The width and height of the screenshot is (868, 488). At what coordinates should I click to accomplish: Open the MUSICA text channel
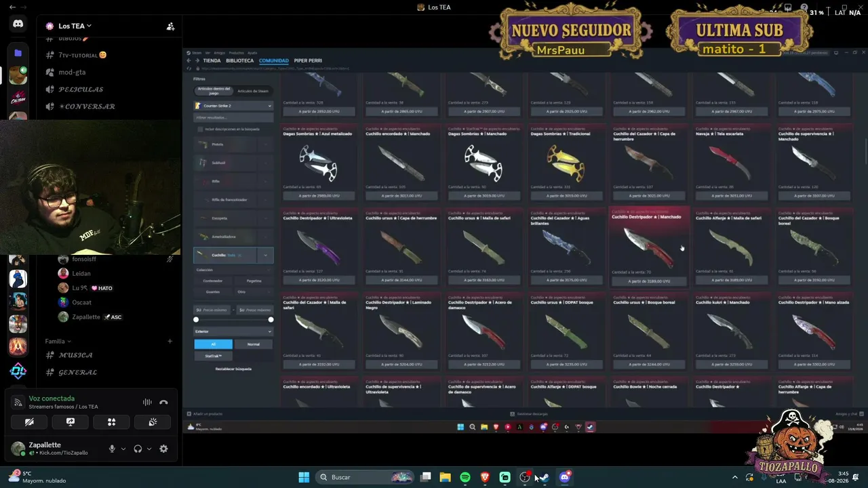tap(75, 355)
